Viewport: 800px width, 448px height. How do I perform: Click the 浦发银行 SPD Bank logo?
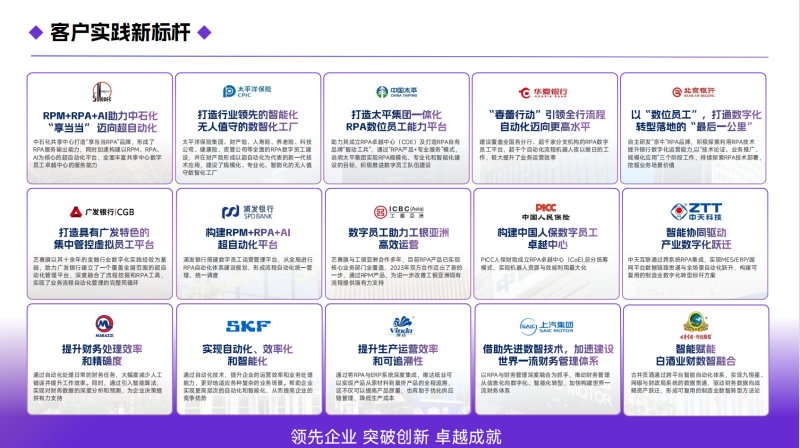tap(247, 212)
